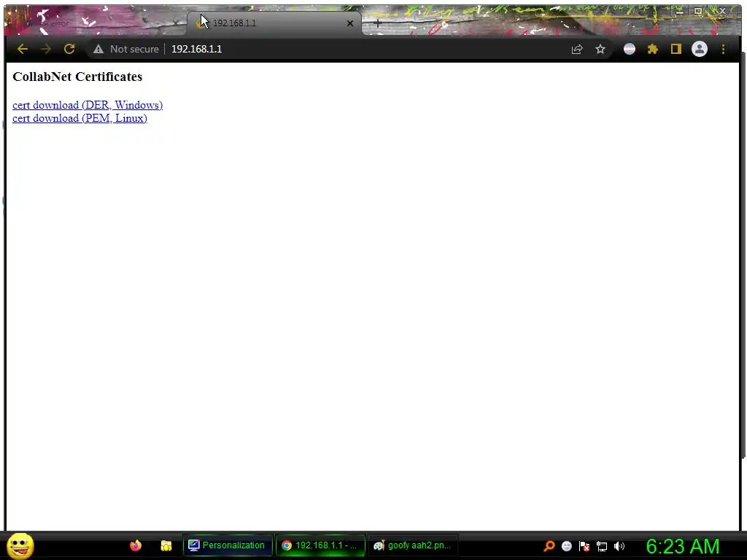Image resolution: width=747 pixels, height=560 pixels.
Task: Reload the 192.168.1.1 page
Action: click(69, 49)
